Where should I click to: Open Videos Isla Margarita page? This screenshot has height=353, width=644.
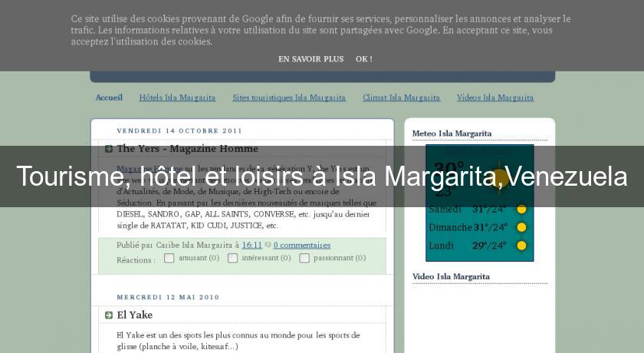point(495,97)
